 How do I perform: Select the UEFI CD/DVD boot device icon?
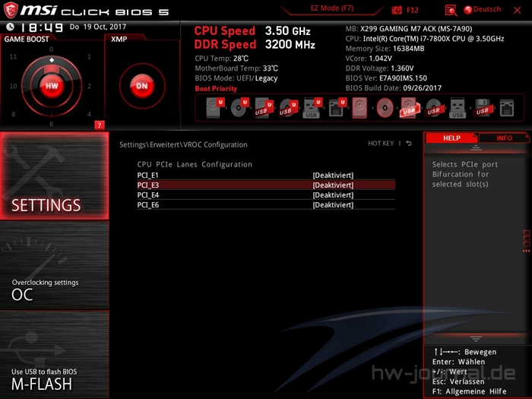(239, 108)
